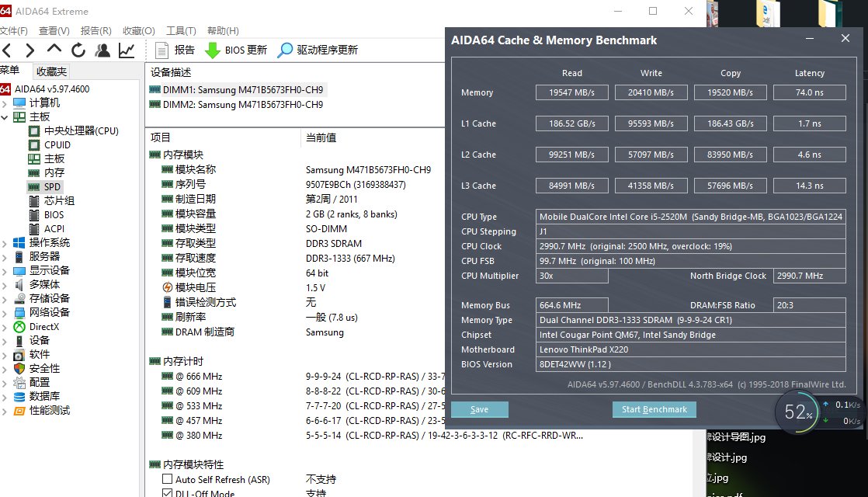Expand the 计算机 tree node
Image resolution: width=868 pixels, height=497 pixels.
point(5,103)
